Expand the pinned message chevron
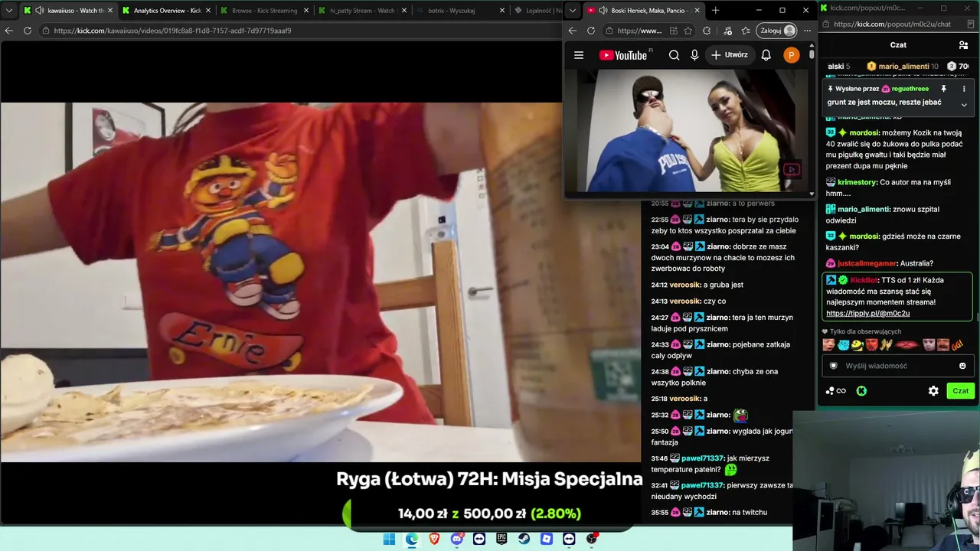This screenshot has height=551, width=980. tap(964, 105)
